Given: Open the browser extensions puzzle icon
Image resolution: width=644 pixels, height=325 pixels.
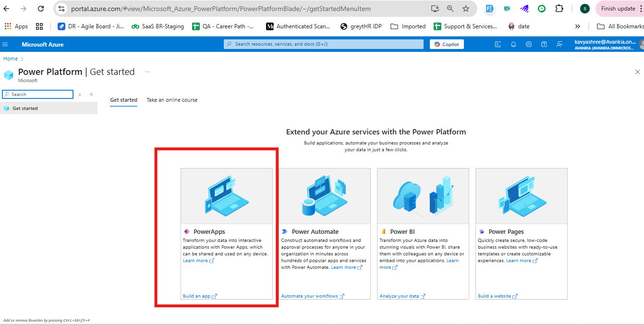Looking at the screenshot, I should coord(559,9).
